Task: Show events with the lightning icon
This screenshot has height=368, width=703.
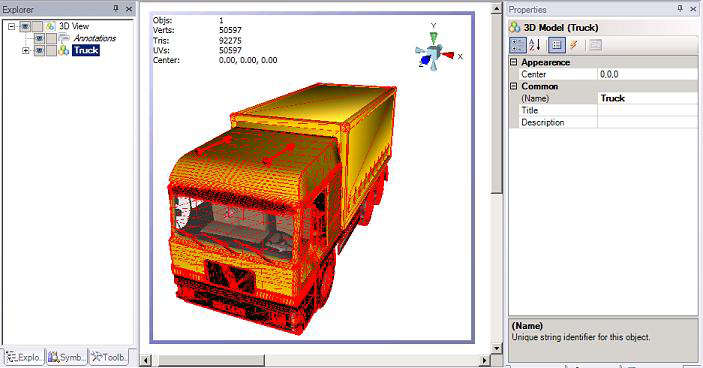Action: coord(574,45)
